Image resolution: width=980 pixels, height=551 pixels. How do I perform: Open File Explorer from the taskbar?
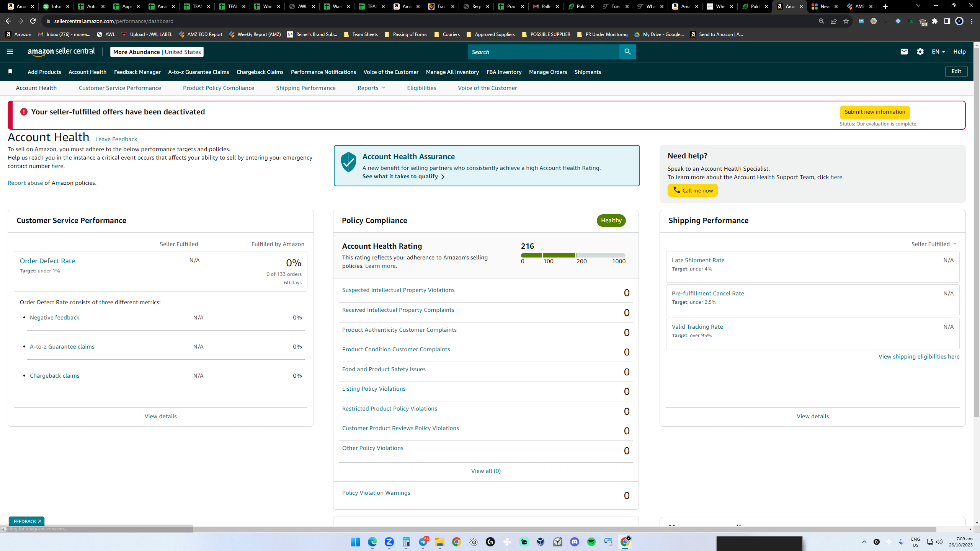coord(439,542)
